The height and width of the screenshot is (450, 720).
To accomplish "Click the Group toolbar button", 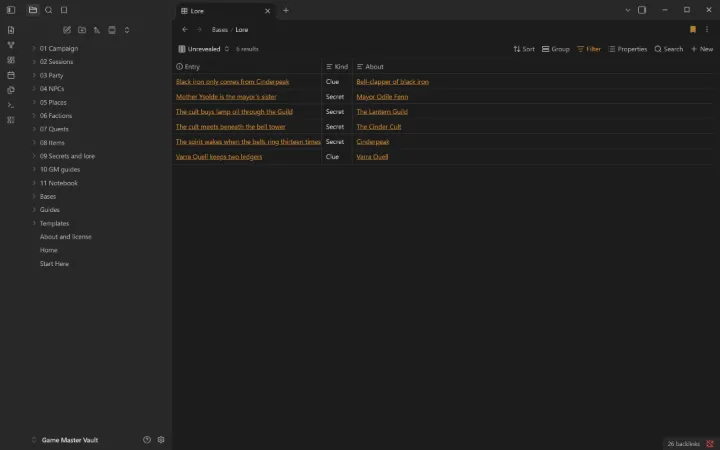I will click(x=556, y=49).
